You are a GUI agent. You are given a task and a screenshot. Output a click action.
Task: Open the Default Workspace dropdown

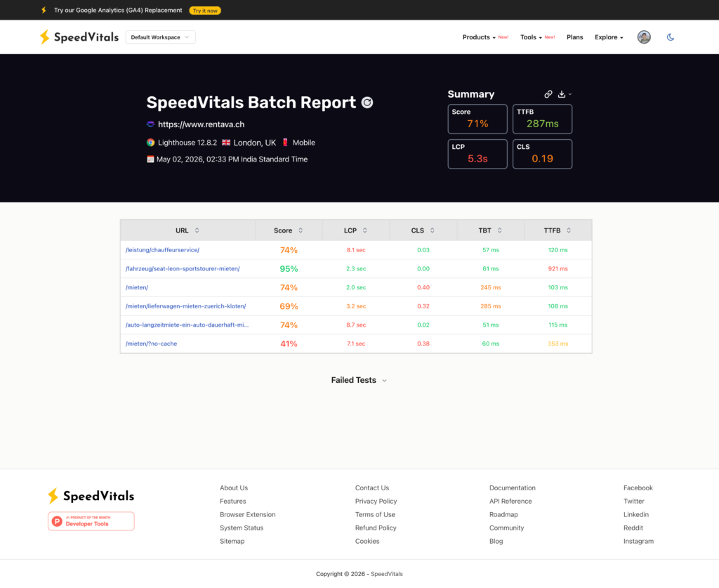161,37
